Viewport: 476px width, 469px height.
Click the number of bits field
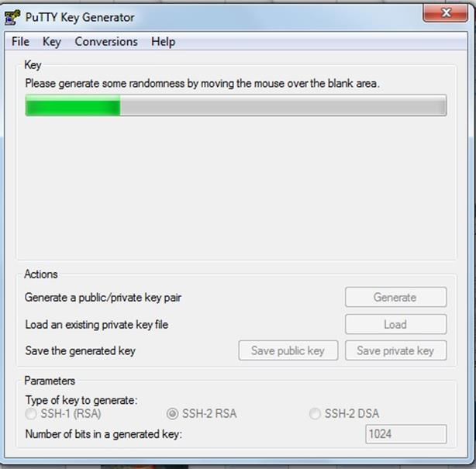tap(406, 434)
